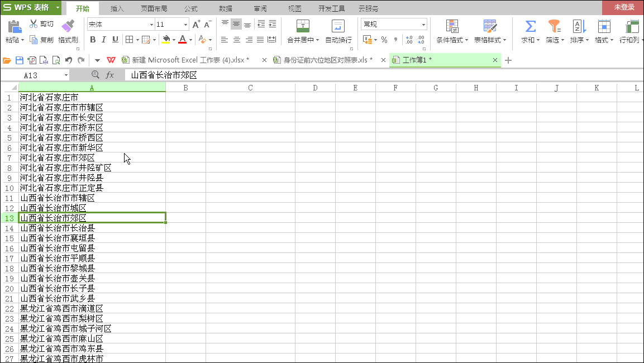Click the cell borders icon
Image resolution: width=644 pixels, height=363 pixels.
coord(130,40)
